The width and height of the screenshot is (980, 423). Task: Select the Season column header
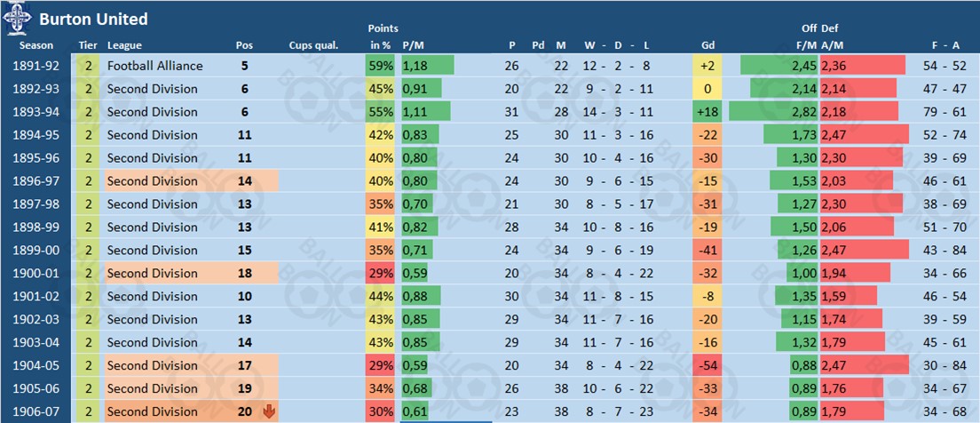coord(36,45)
